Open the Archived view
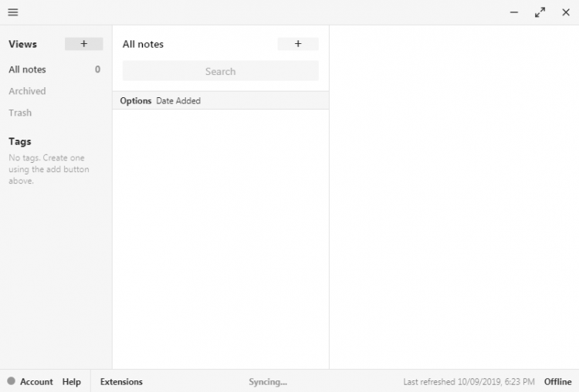The image size is (579, 392). pyautogui.click(x=27, y=91)
